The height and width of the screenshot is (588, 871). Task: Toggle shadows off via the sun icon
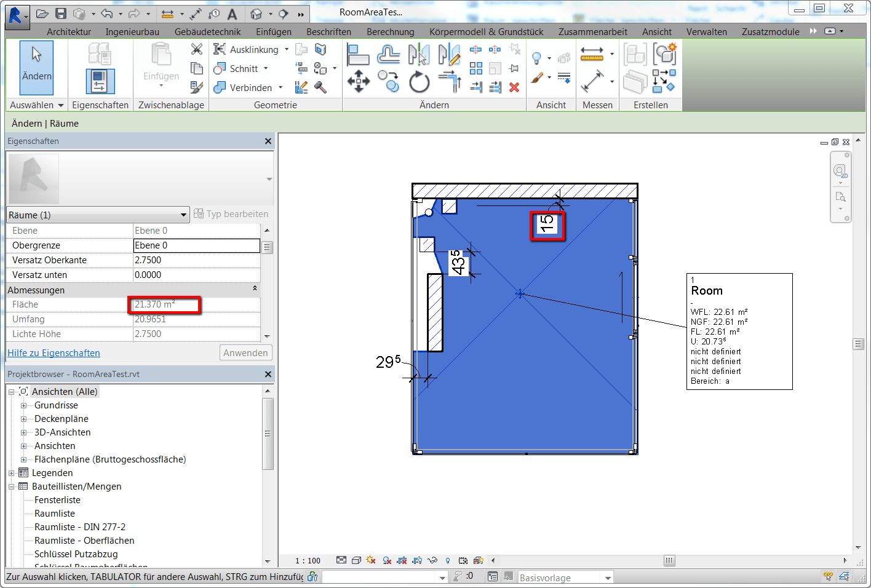pyautogui.click(x=371, y=560)
